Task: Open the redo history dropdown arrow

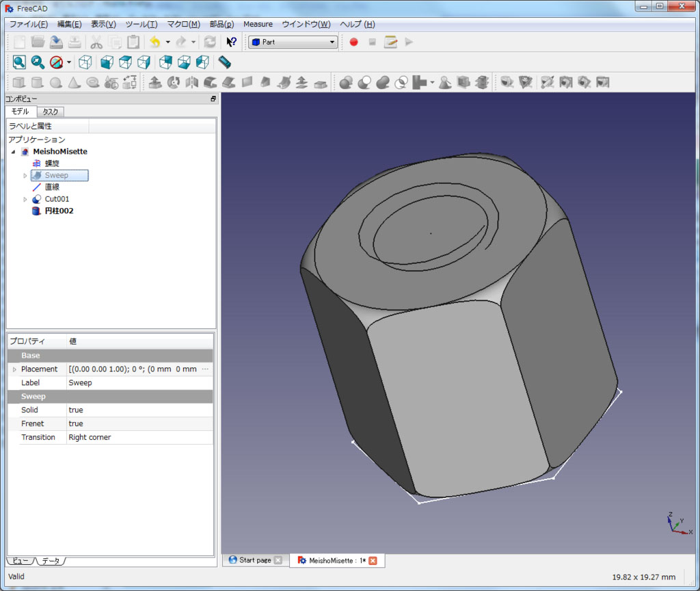Action: coord(193,42)
